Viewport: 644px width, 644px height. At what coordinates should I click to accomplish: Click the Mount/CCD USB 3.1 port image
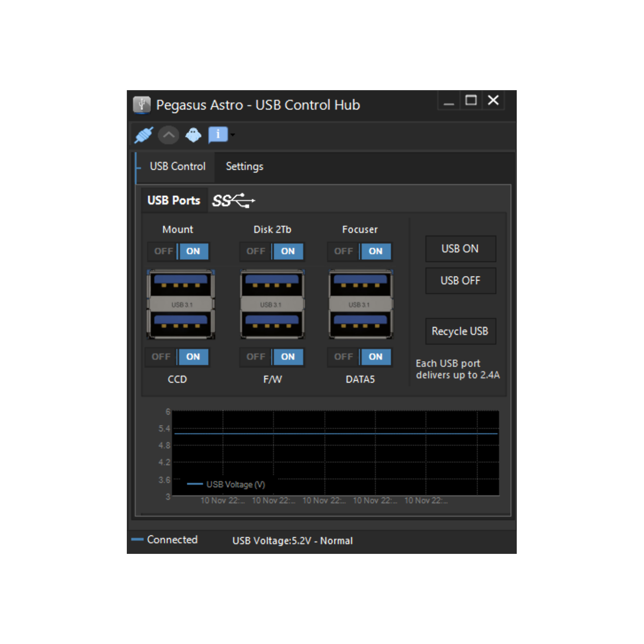point(181,304)
